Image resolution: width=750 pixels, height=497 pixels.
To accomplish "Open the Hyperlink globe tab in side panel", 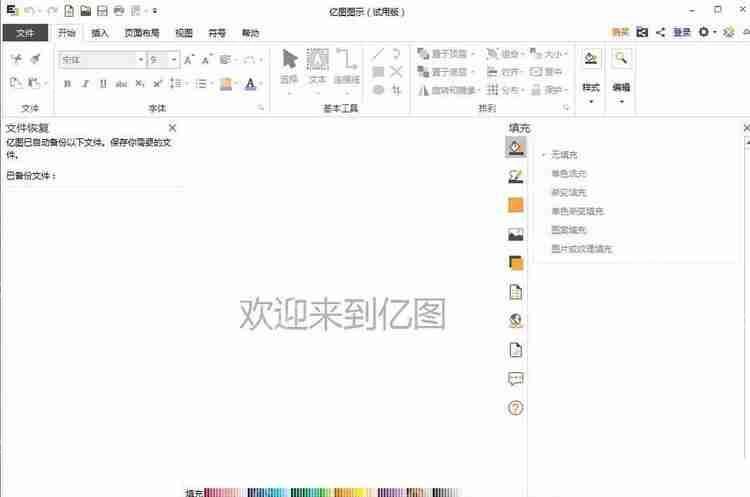I will 516,320.
